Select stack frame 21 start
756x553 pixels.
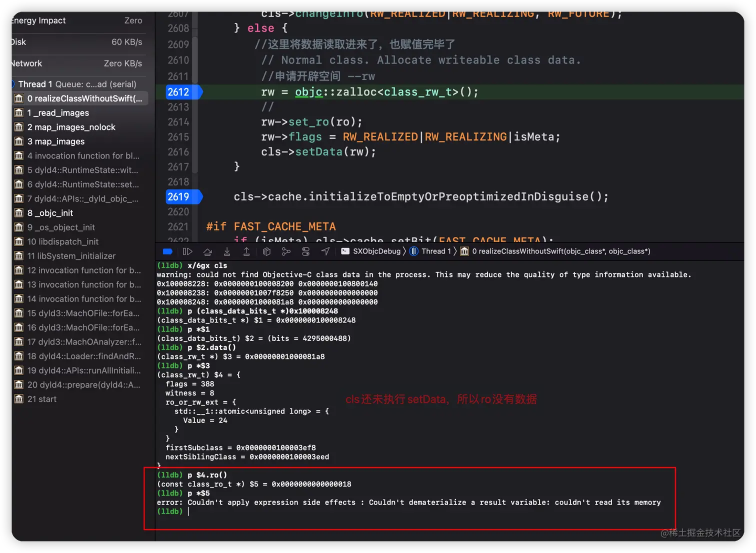(80, 399)
